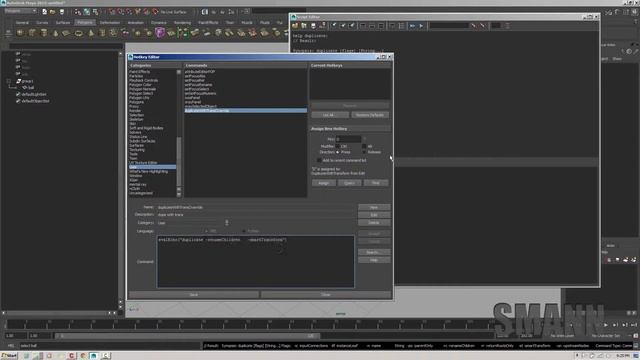The image size is (640, 360).
Task: Click the select by component type icon
Action: click(96, 12)
